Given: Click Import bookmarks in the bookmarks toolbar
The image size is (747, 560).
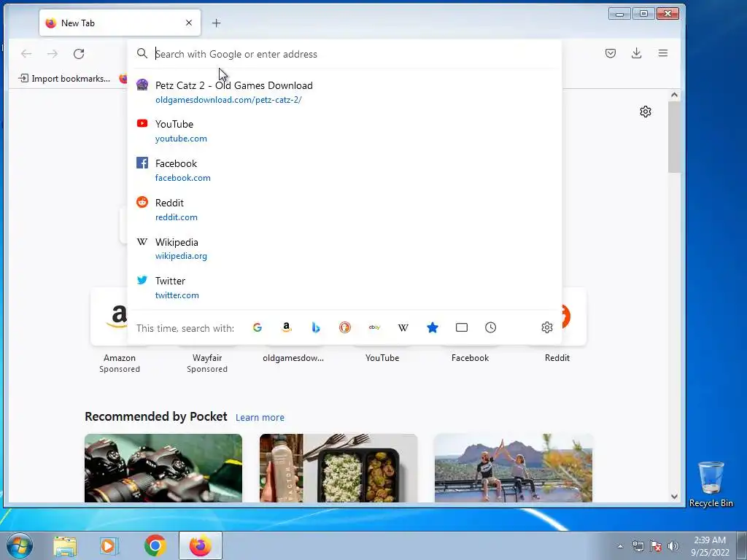Looking at the screenshot, I should tap(64, 79).
